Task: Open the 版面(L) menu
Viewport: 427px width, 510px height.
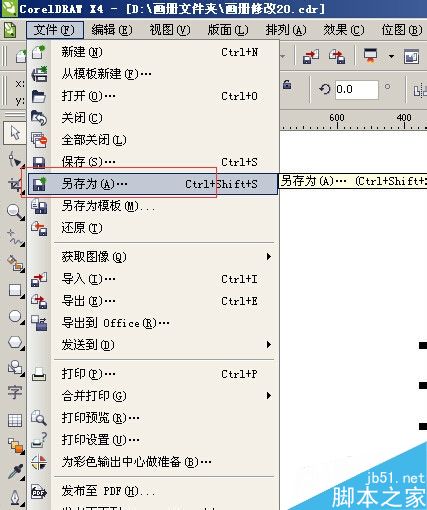Action: pos(228,30)
